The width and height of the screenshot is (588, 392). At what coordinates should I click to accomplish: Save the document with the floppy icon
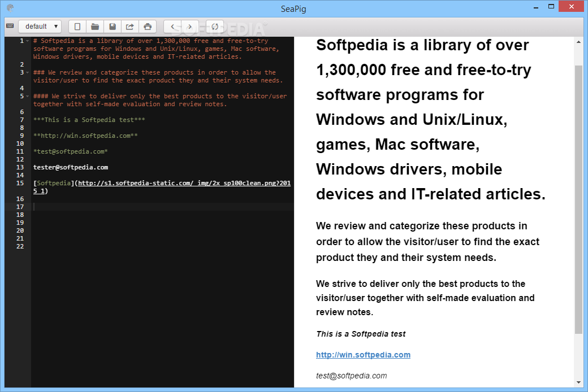point(113,27)
